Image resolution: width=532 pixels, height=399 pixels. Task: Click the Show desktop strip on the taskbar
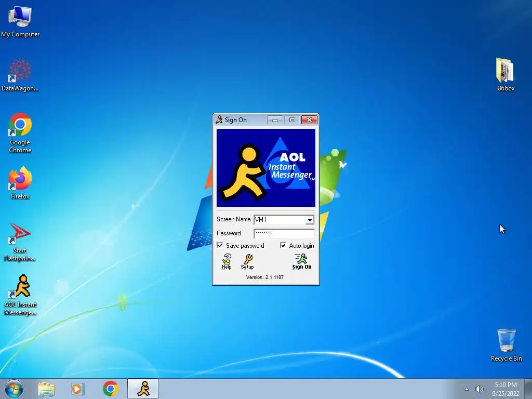click(x=528, y=389)
